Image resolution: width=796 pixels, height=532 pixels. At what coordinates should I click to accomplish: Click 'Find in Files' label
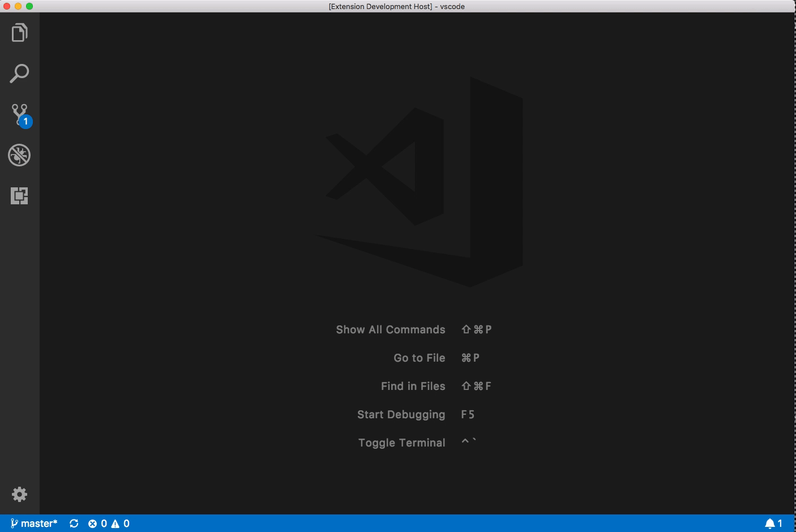(413, 386)
